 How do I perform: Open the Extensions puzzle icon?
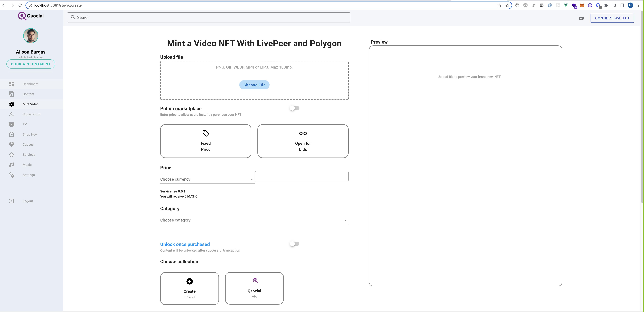tap(606, 5)
